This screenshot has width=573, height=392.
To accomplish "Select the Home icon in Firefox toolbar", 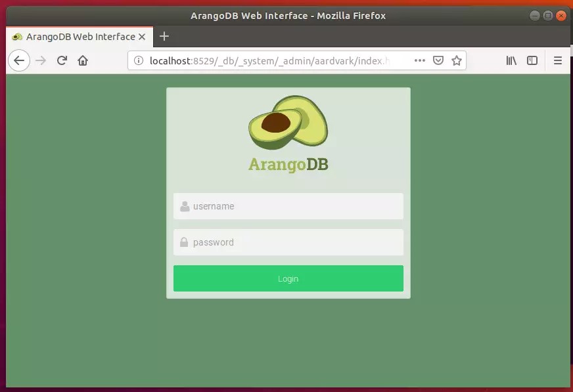I will pos(84,60).
